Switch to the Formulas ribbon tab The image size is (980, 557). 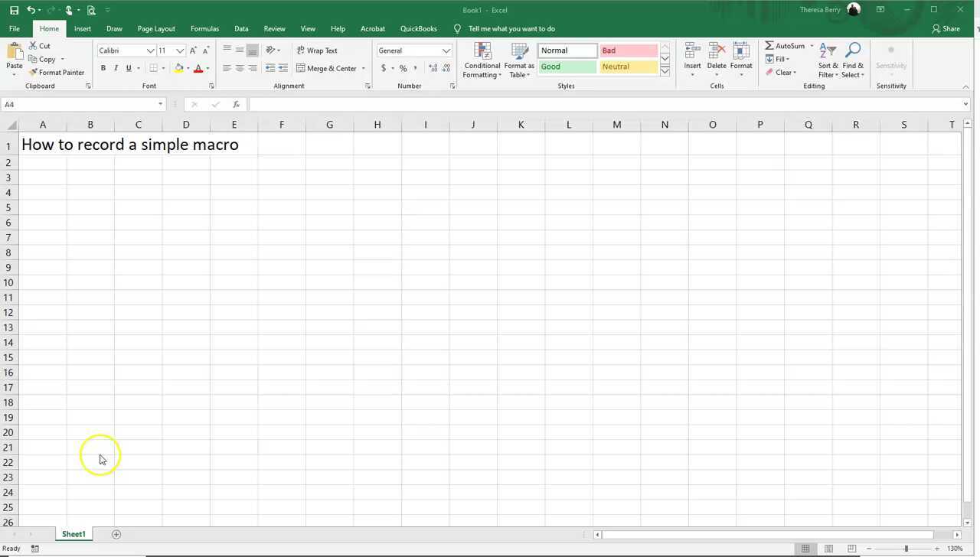[204, 28]
